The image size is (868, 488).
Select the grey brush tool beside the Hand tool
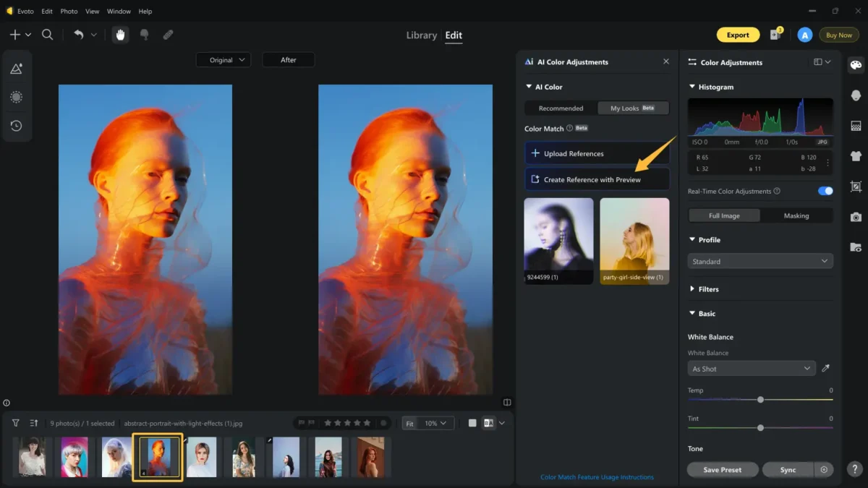click(144, 35)
